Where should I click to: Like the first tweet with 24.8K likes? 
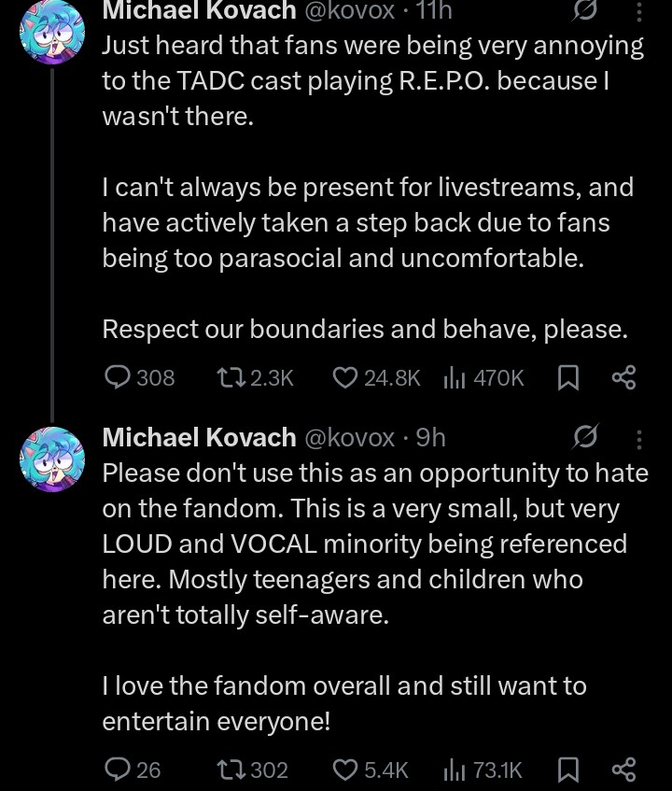pyautogui.click(x=345, y=377)
